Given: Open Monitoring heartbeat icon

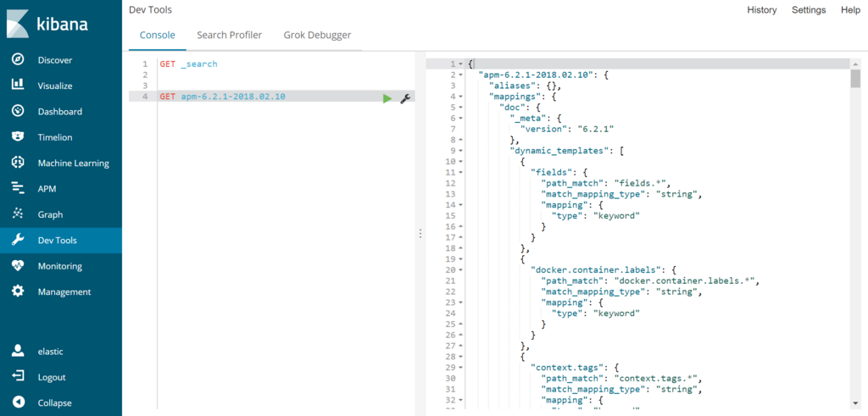Looking at the screenshot, I should [18, 265].
